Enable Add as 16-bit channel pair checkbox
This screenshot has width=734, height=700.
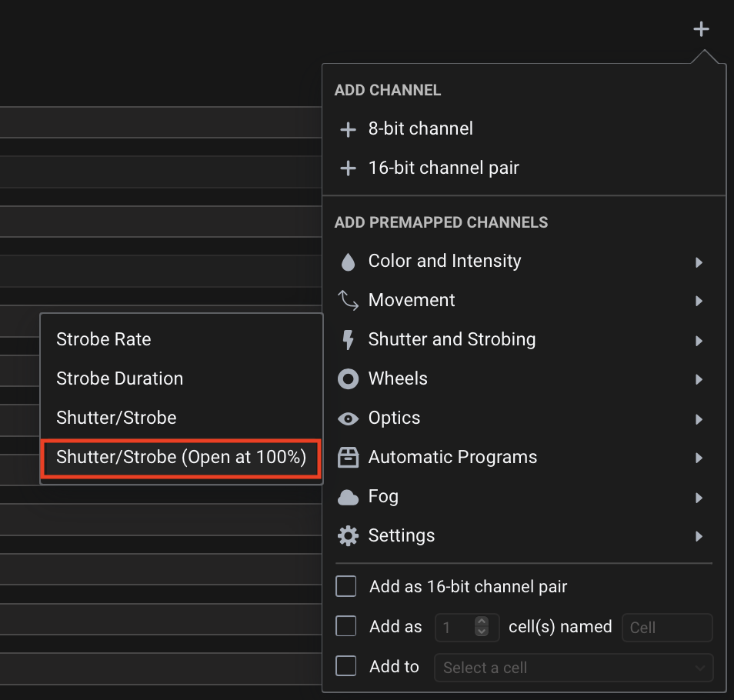click(x=346, y=587)
